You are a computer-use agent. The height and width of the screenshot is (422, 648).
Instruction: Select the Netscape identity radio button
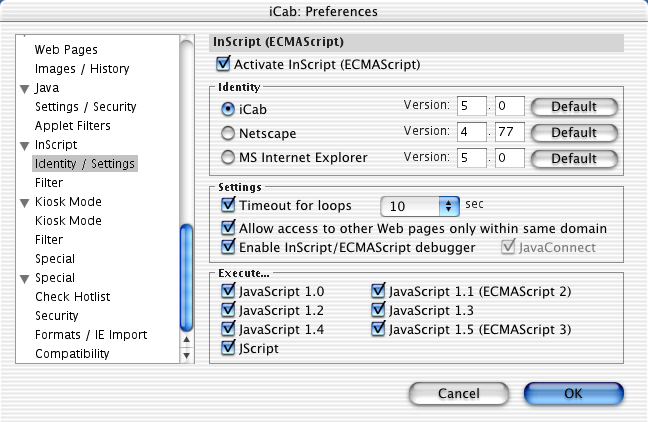(x=228, y=133)
